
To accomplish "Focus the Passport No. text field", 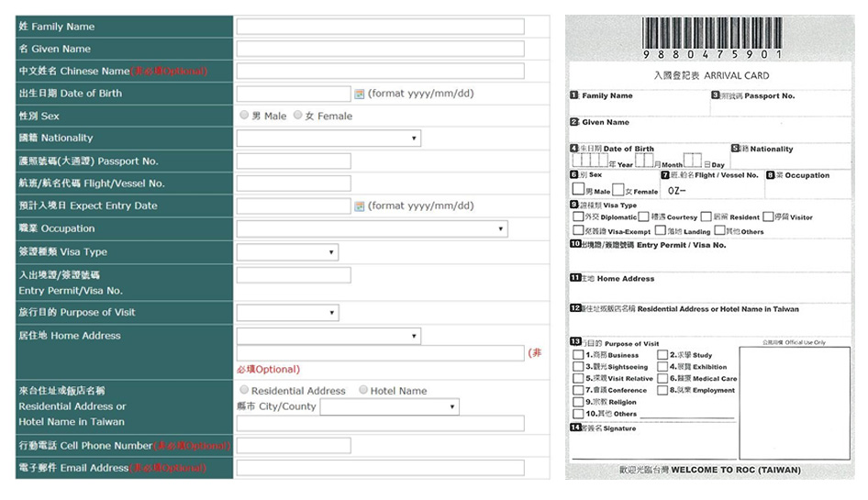I will point(294,161).
